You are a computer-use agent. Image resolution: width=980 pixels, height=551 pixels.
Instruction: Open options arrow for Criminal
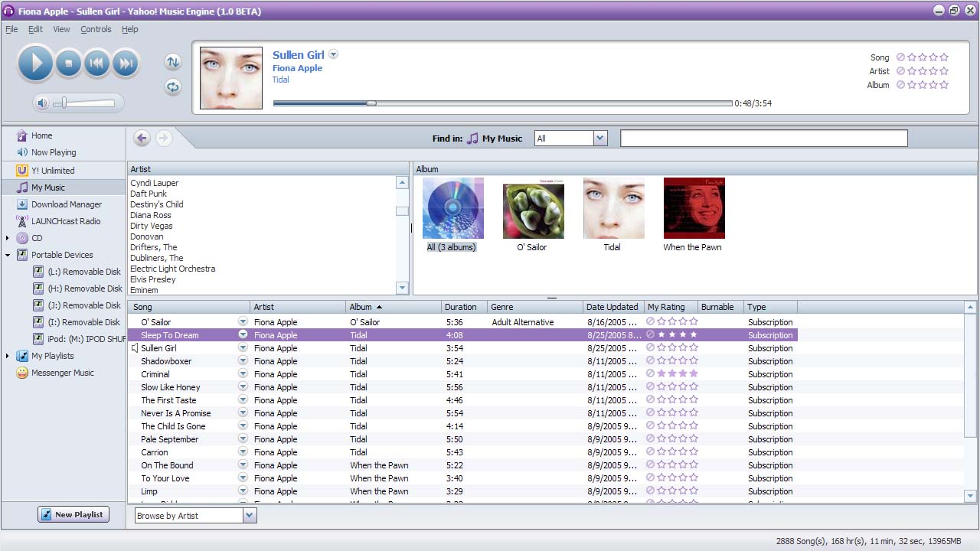click(x=243, y=373)
